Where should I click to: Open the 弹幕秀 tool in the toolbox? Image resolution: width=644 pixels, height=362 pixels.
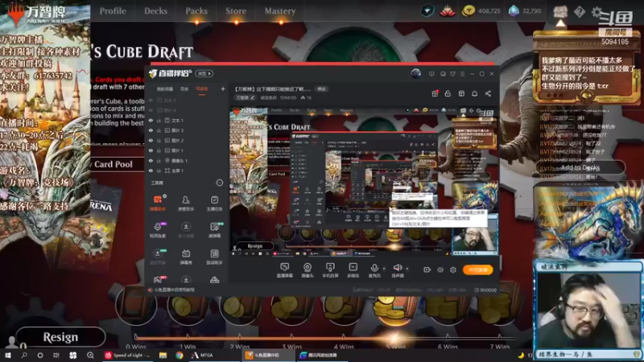pyautogui.click(x=186, y=257)
